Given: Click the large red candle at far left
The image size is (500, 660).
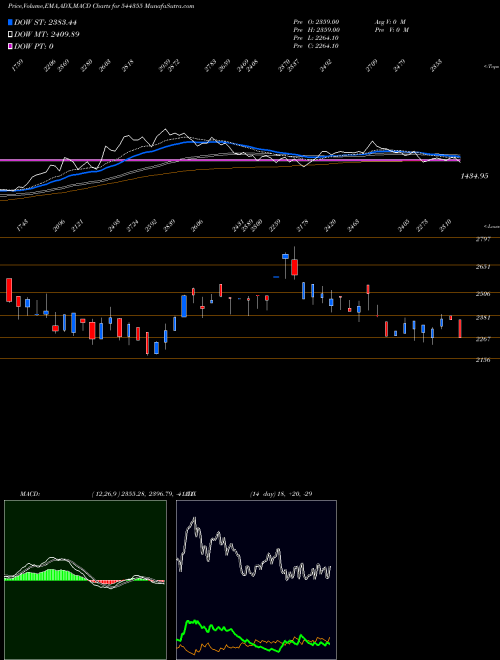Looking at the screenshot, I should (9, 290).
